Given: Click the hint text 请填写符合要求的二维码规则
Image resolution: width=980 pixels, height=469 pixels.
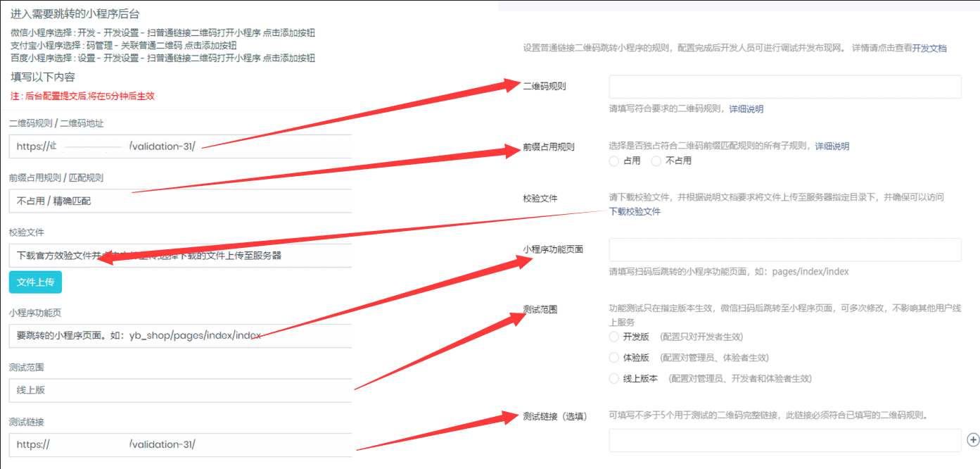Looking at the screenshot, I should [x=666, y=109].
